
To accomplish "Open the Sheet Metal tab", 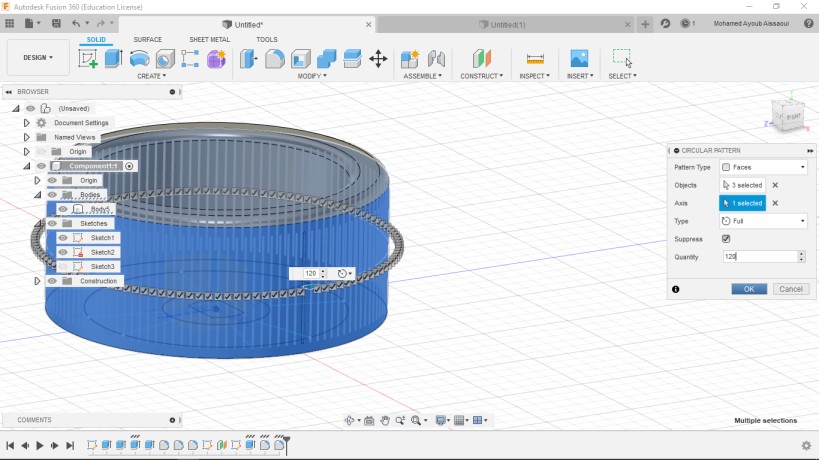I will 210,40.
